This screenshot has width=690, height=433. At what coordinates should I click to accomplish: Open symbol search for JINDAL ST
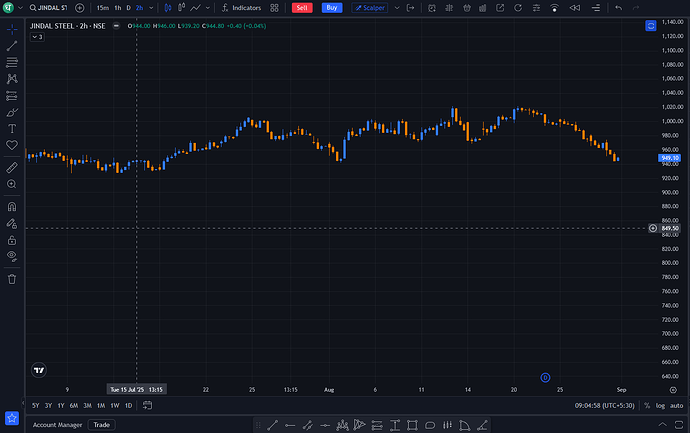tap(48, 8)
